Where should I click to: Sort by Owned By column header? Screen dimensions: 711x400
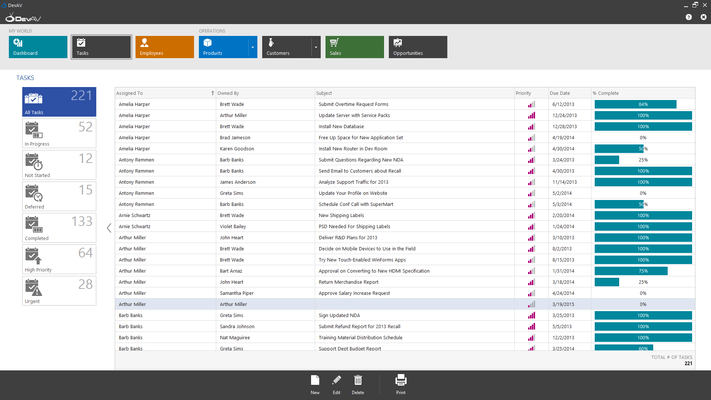(265, 93)
